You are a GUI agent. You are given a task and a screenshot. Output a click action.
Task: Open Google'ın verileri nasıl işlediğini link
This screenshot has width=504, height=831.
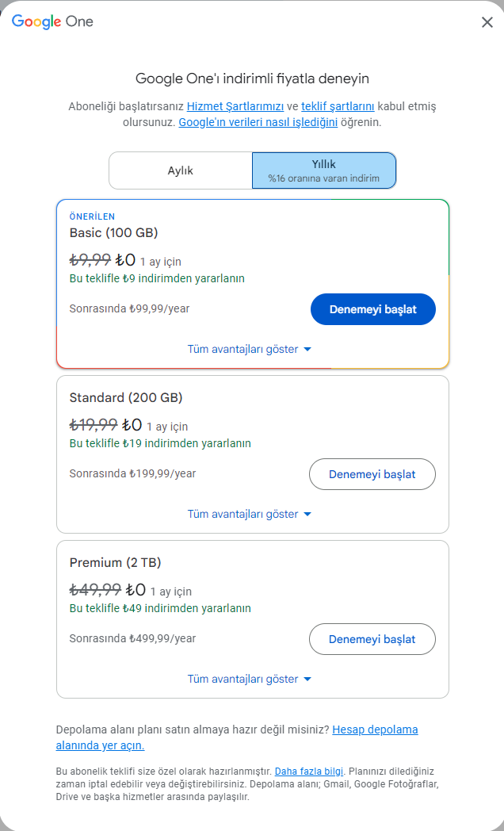tap(258, 122)
